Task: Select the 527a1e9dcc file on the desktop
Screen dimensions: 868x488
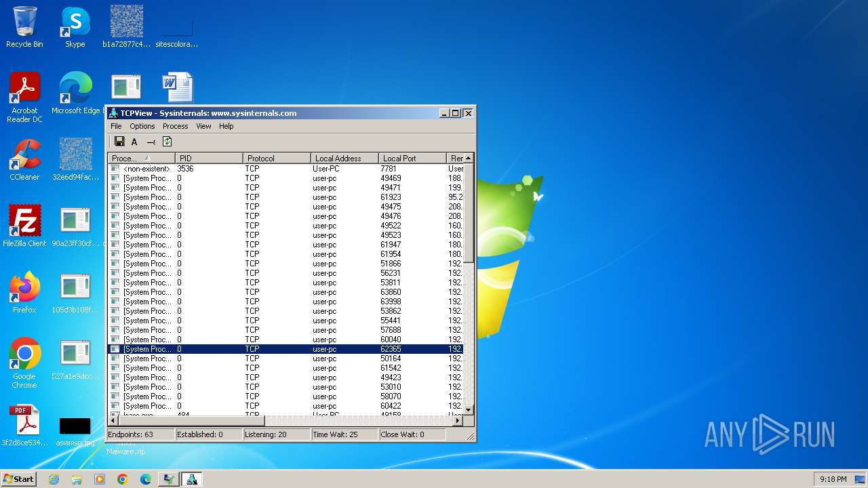Action: [75, 359]
